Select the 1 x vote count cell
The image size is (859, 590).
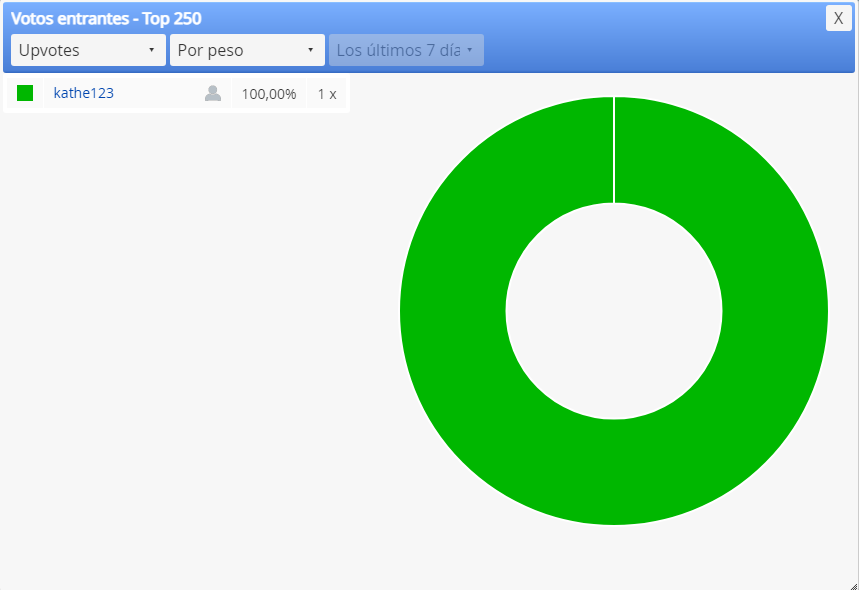point(327,94)
